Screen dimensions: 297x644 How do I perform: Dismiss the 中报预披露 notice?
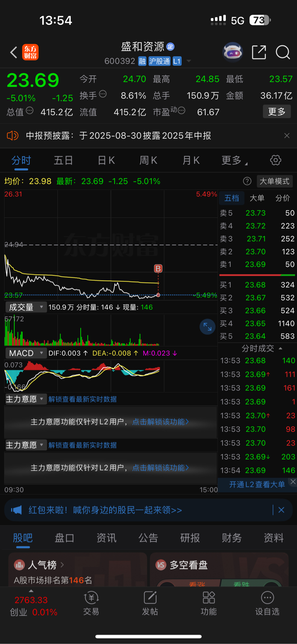tap(287, 136)
